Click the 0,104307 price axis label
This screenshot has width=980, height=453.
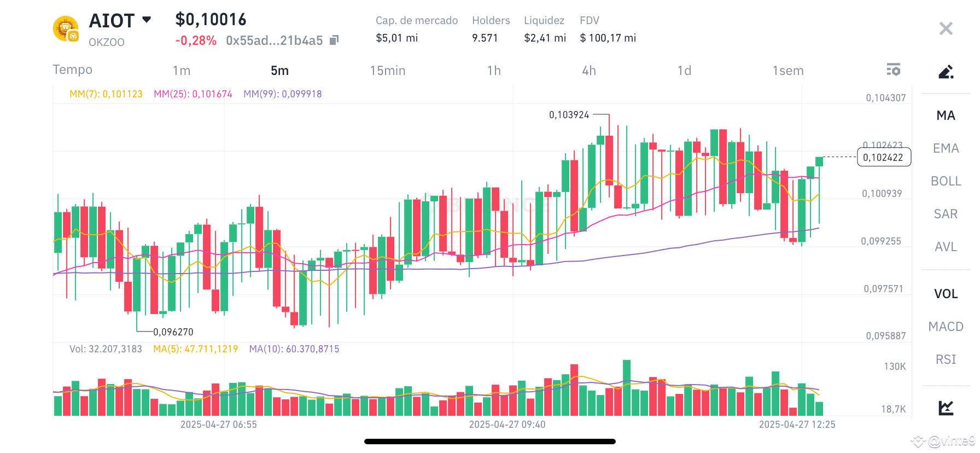(x=886, y=98)
